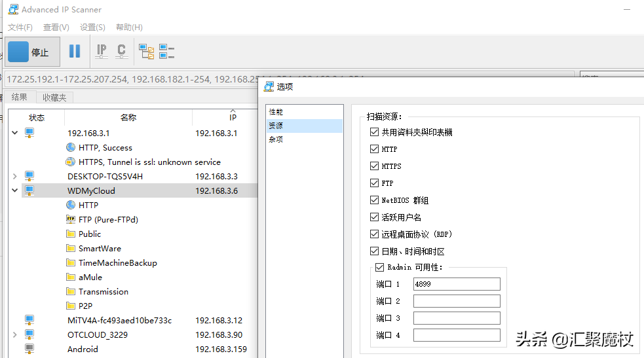Click the 端口 4 input field
This screenshot has height=358, width=644.
pyautogui.click(x=457, y=335)
